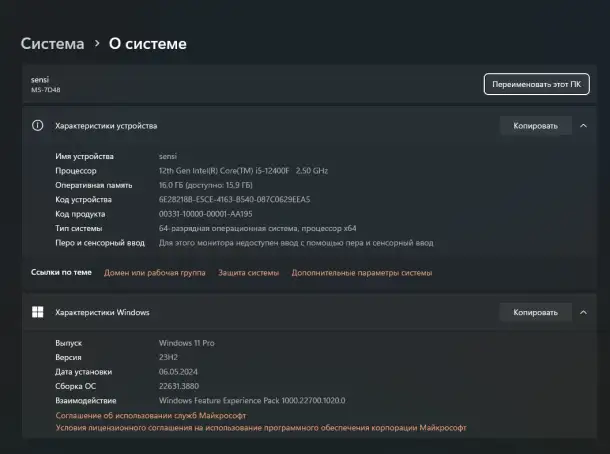
Task: Select the 16.0 ГБ memory value
Action: [x=205, y=185]
